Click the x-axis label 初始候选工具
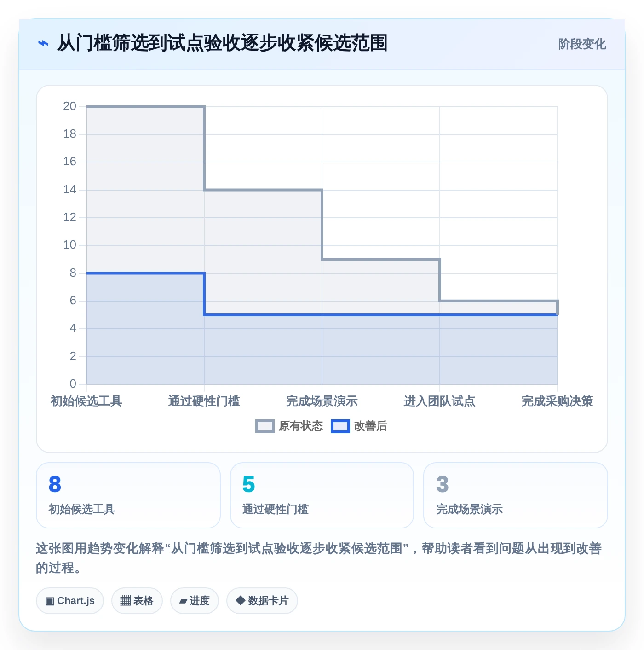This screenshot has width=644, height=650. click(x=86, y=401)
